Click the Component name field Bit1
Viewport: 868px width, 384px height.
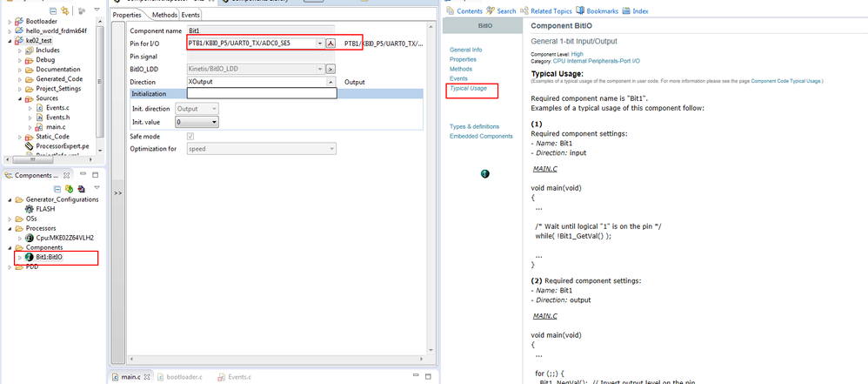(261, 31)
